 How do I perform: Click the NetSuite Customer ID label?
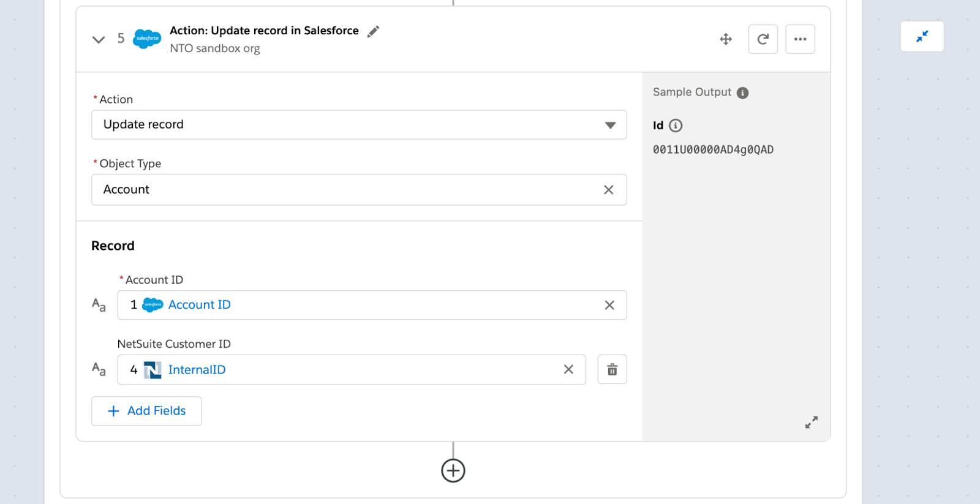[x=174, y=344]
